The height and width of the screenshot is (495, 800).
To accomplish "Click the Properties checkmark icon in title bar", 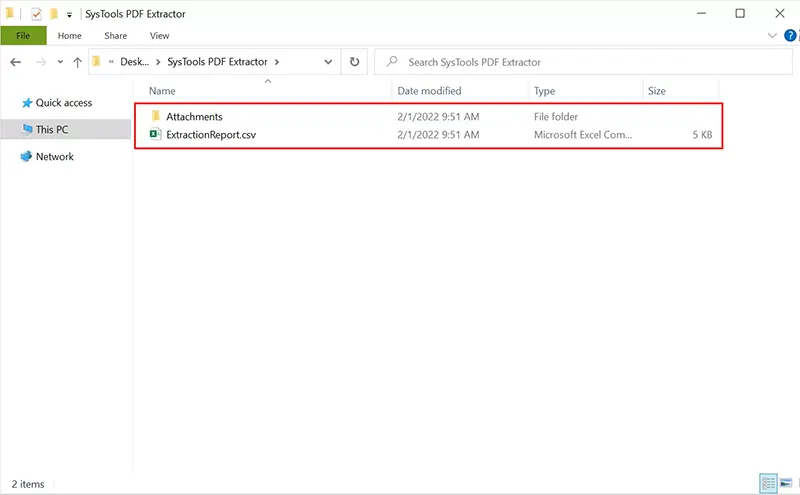I will [36, 14].
